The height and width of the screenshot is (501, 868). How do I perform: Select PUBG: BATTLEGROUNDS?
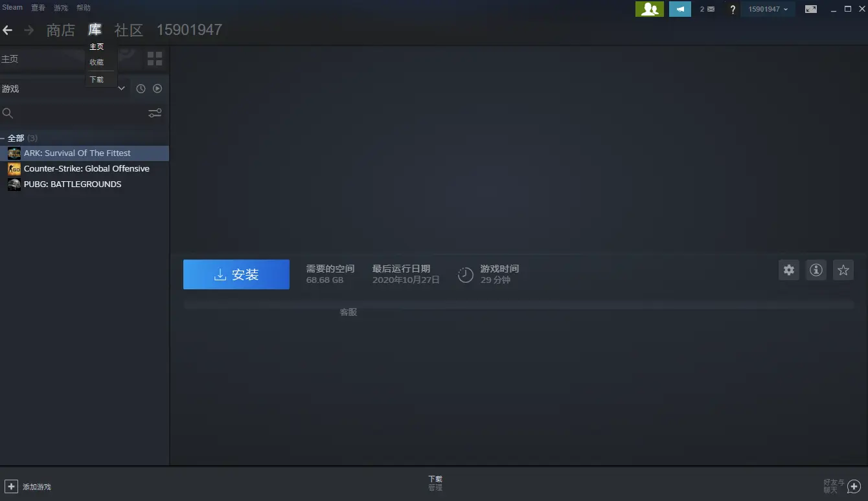[x=84, y=184]
